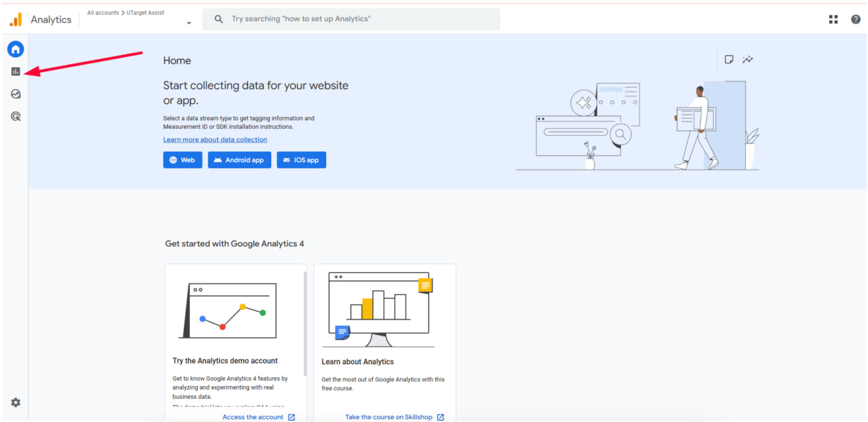Open Learn more about data collection link

click(215, 140)
